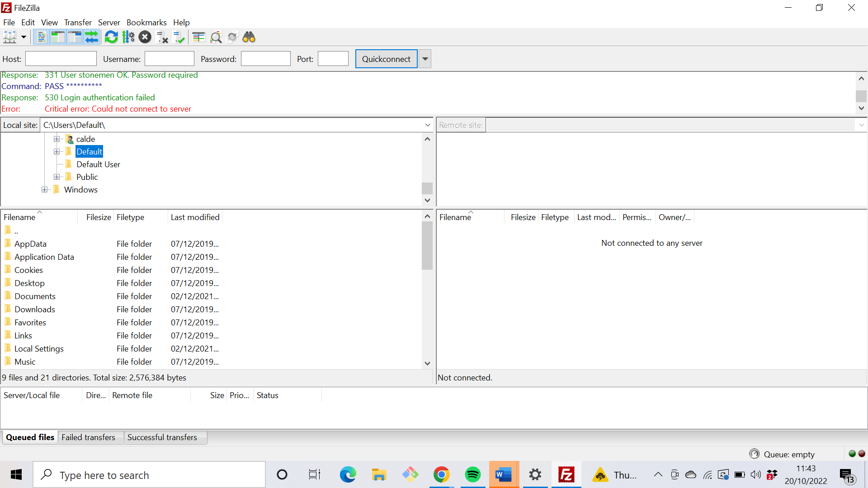Expand the calde folder node

57,139
